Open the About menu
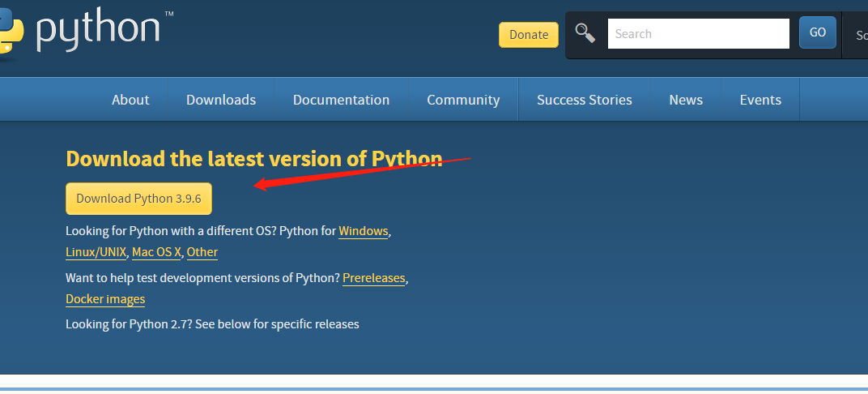The width and height of the screenshot is (868, 394). [x=130, y=100]
